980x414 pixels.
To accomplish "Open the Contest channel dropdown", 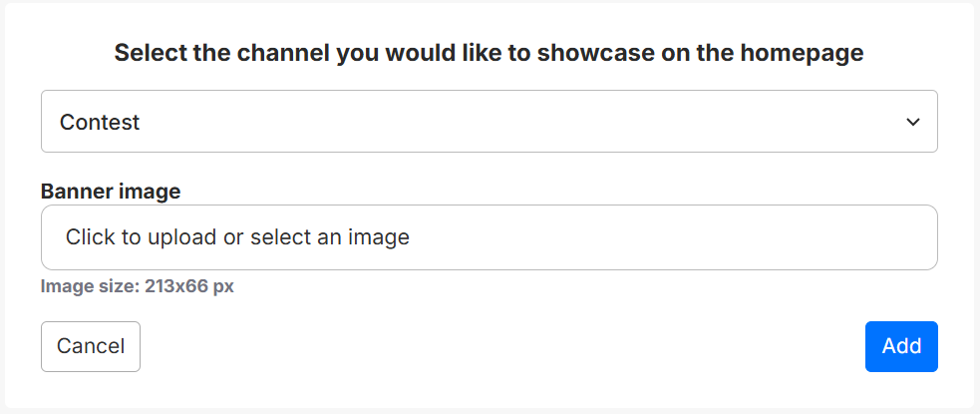I will coord(489,122).
